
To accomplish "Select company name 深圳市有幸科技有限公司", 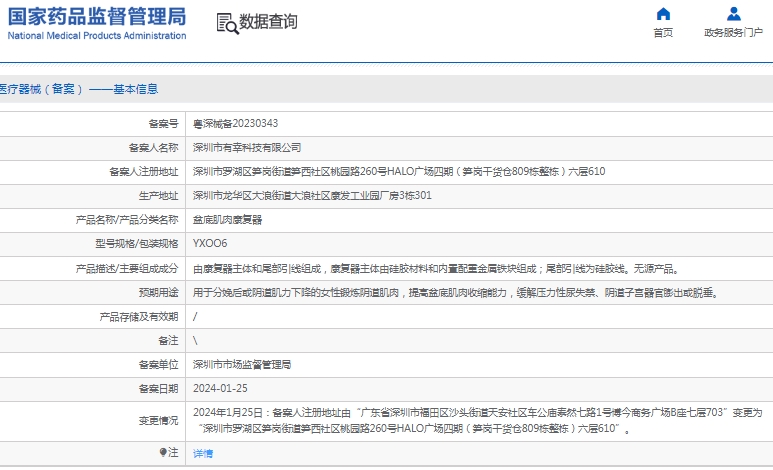I will pos(247,147).
